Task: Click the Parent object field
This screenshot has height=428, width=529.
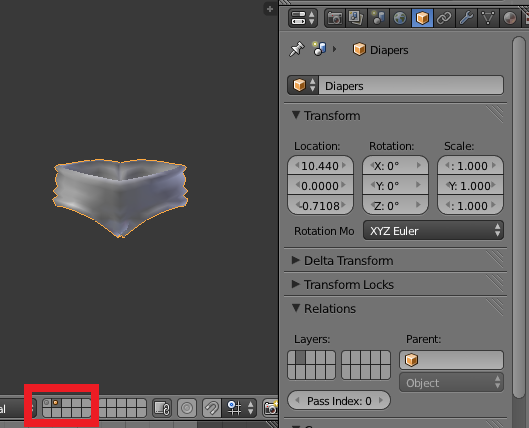Action: [x=451, y=360]
